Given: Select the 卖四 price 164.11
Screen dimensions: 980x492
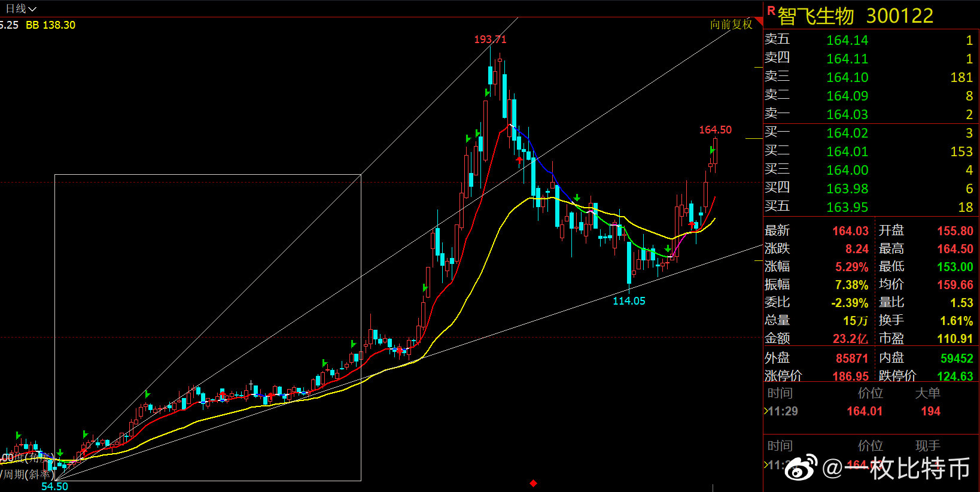Looking at the screenshot, I should (847, 59).
